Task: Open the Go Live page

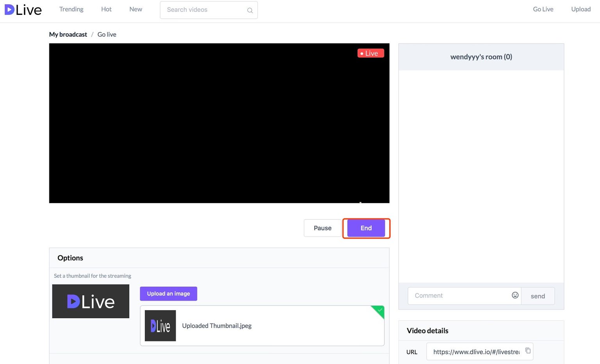Action: (x=543, y=9)
